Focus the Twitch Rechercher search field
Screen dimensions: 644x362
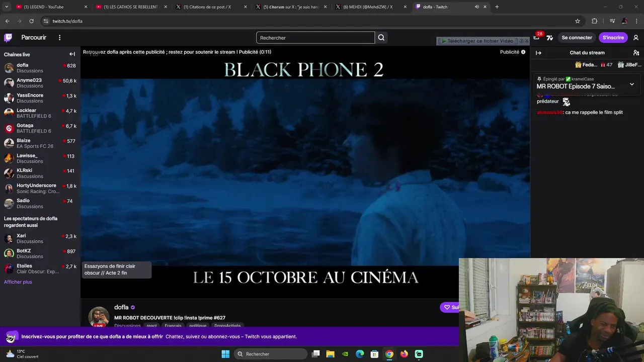pos(315,38)
